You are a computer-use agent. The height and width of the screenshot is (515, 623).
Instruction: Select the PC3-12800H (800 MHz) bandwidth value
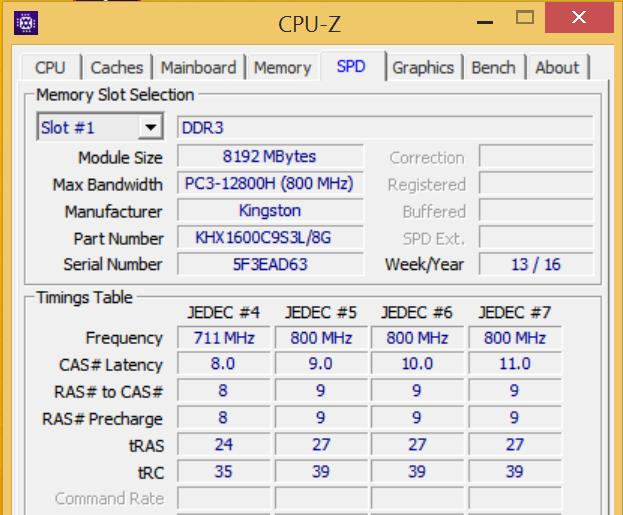point(270,183)
